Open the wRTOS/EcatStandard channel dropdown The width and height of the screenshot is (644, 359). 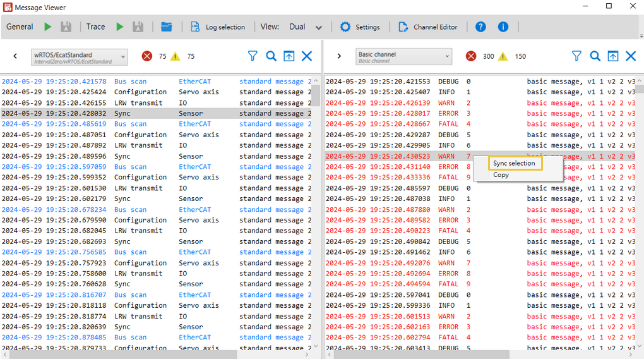(80, 57)
